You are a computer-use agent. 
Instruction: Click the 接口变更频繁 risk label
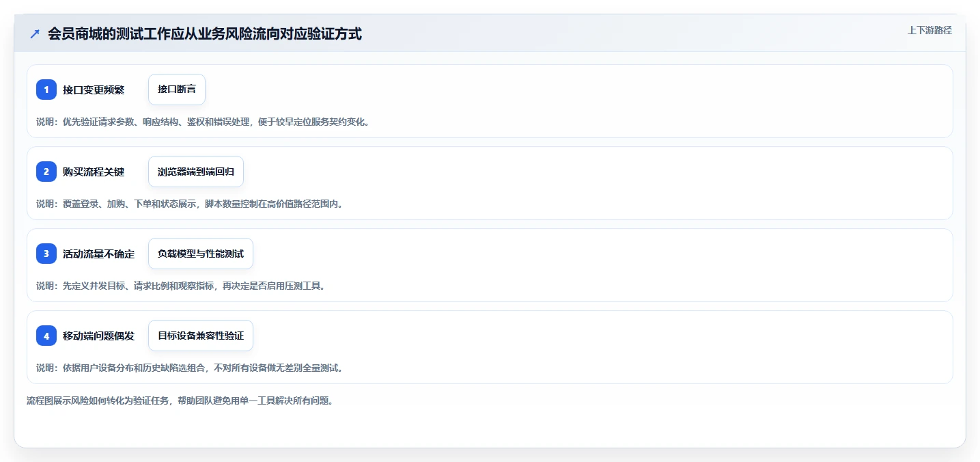pos(94,90)
